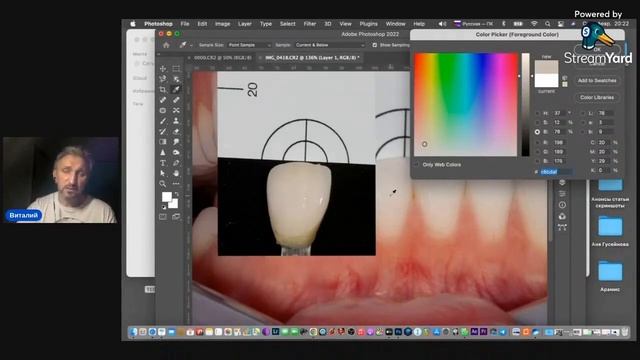Select the Gradient tool
Image resolution: width=640 pixels, height=360 pixels.
coord(163,142)
